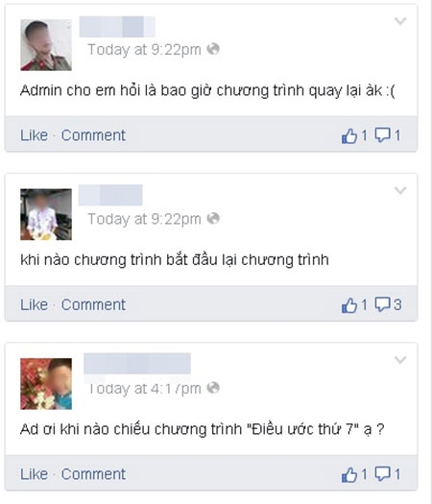This screenshot has width=432, height=504.
Task: Click the globe privacy icon on the first 9:22pm post
Action: click(213, 49)
